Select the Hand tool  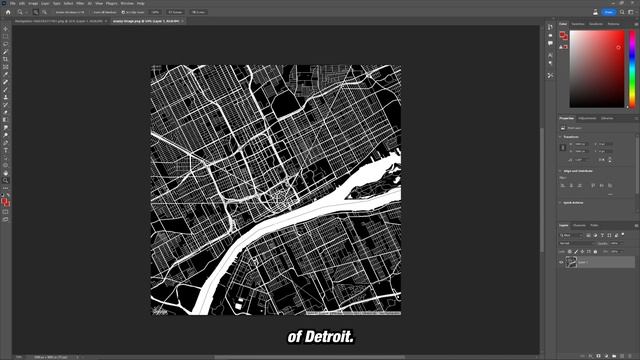pos(5,173)
